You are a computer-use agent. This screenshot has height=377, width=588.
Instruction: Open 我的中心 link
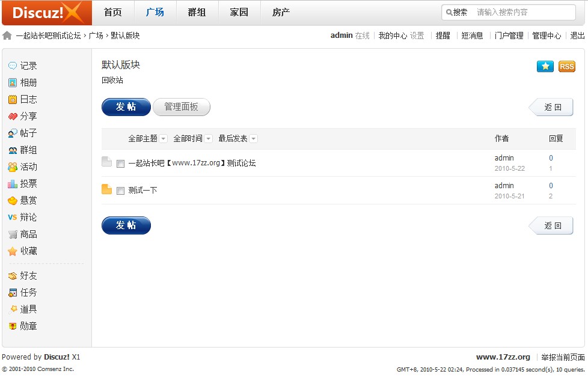(x=393, y=35)
